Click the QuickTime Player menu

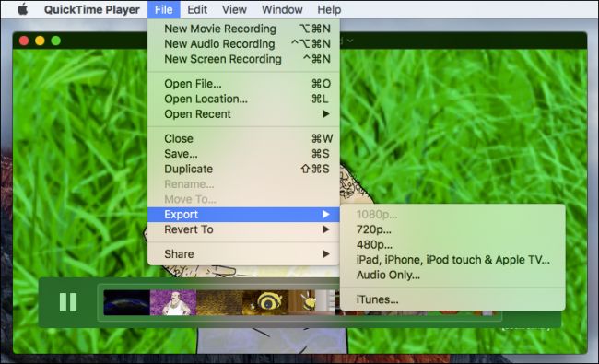pyautogui.click(x=91, y=9)
